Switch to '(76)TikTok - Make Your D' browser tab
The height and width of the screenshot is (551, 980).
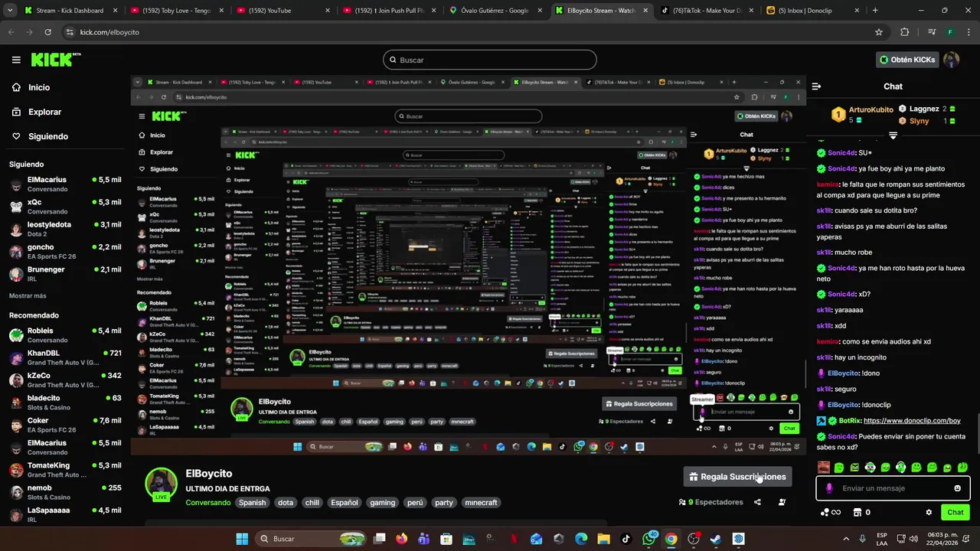709,11
